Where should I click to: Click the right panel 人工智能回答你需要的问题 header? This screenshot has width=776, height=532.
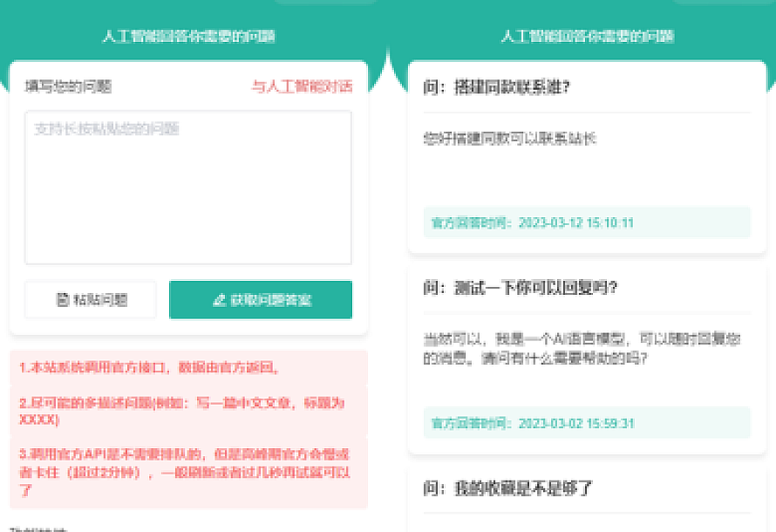tap(587, 37)
